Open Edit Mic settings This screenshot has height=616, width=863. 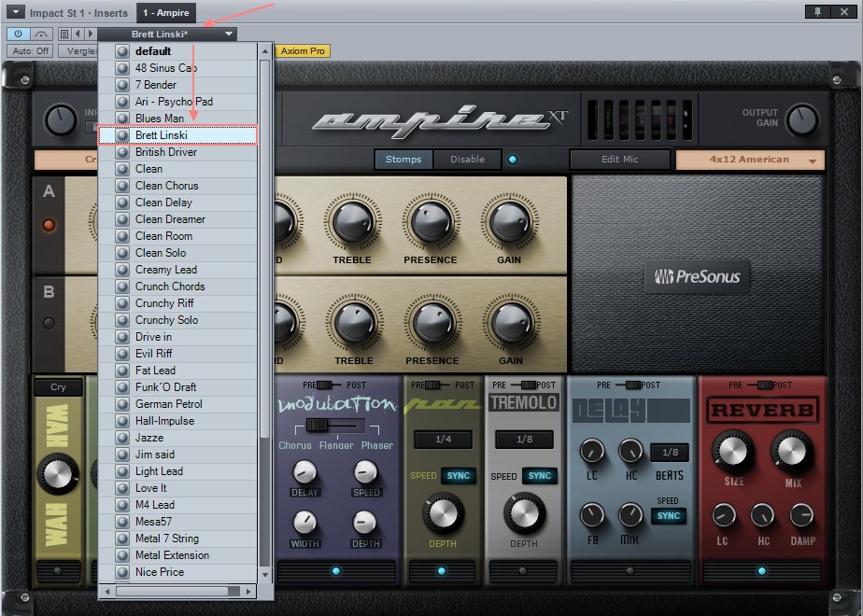point(620,160)
